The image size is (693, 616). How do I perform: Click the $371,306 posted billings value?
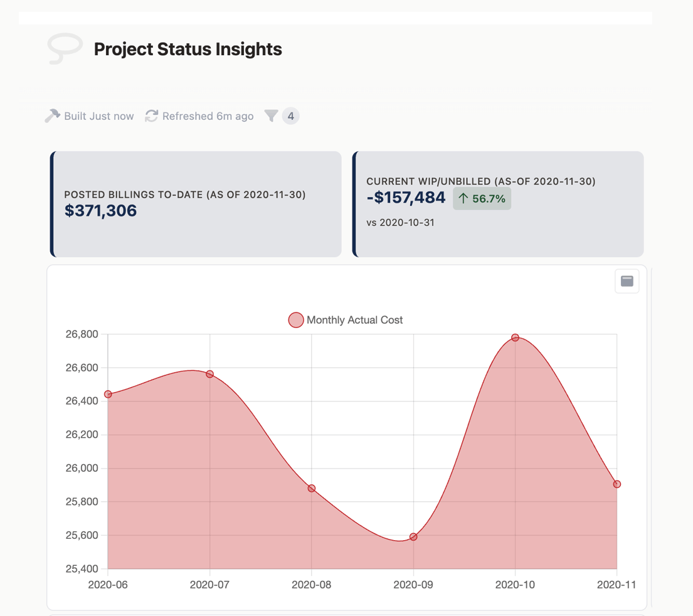pyautogui.click(x=101, y=211)
